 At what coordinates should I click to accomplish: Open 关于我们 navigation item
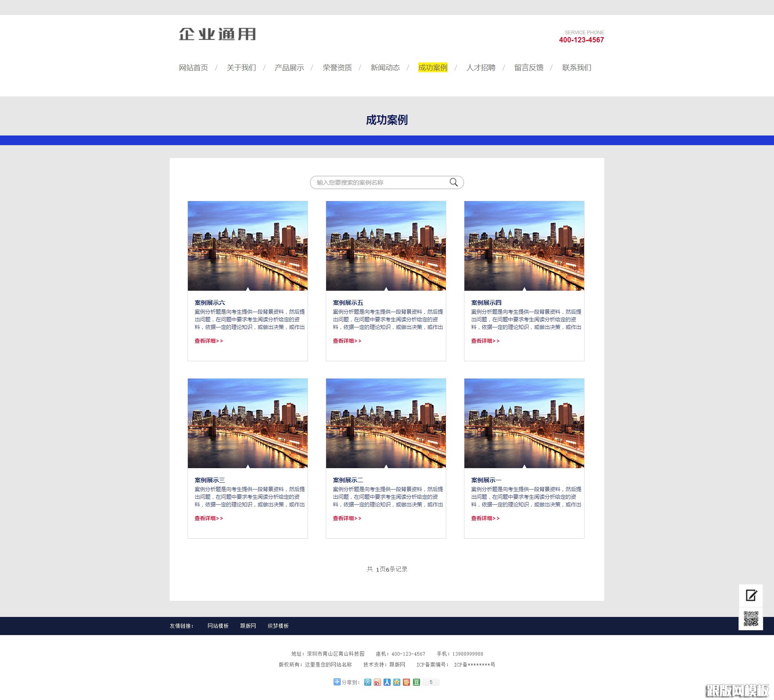click(241, 67)
